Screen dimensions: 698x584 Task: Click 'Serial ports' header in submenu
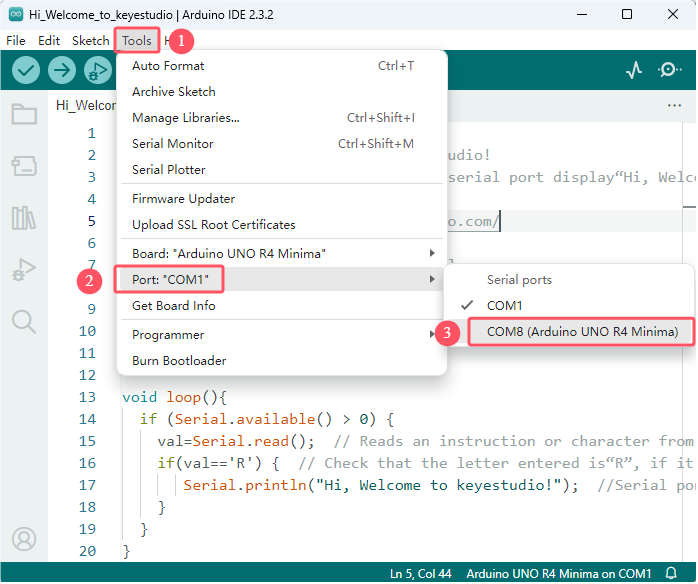tap(520, 280)
